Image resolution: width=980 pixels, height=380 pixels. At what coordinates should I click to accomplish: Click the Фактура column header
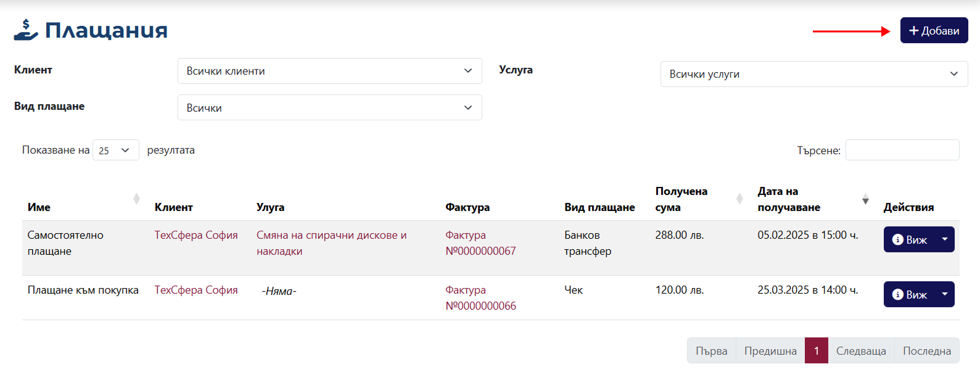(x=467, y=207)
